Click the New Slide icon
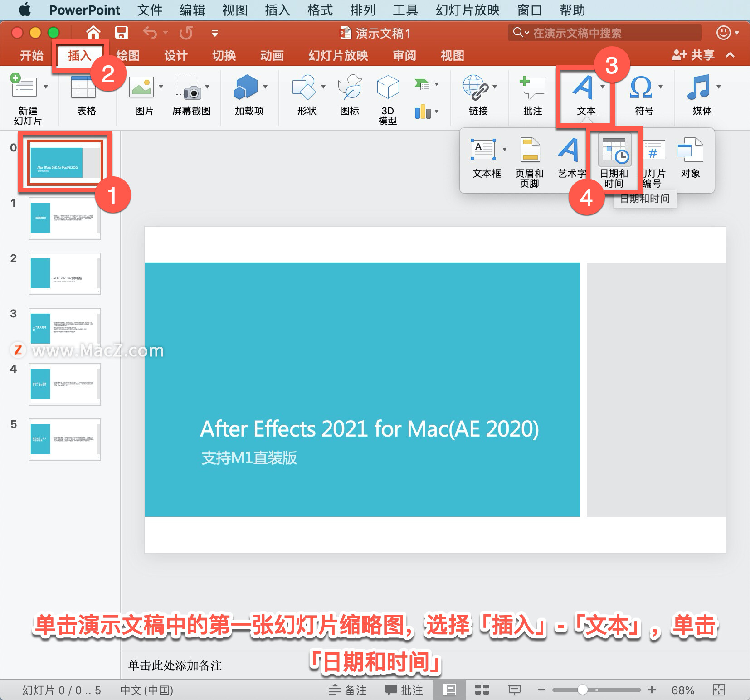This screenshot has height=700, width=750. coord(23,86)
